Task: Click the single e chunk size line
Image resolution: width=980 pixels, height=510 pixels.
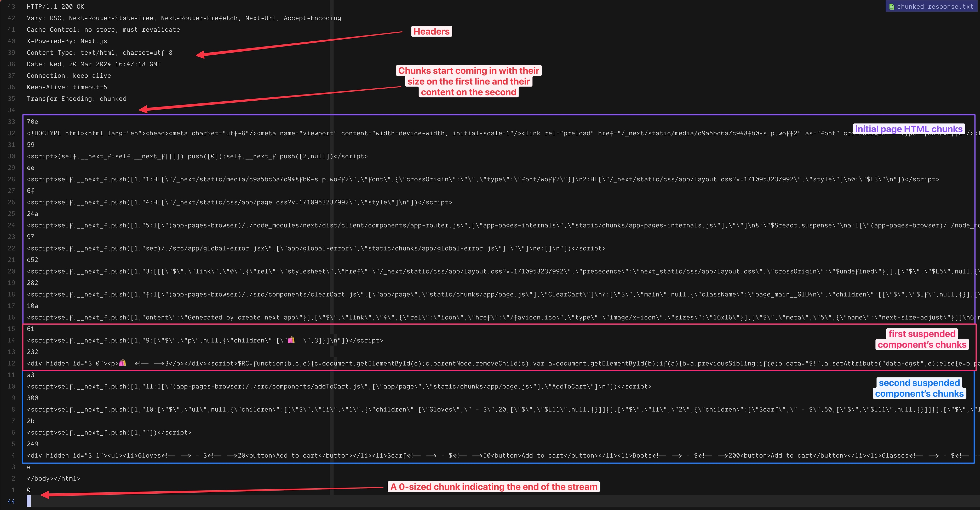Action: coord(29,467)
